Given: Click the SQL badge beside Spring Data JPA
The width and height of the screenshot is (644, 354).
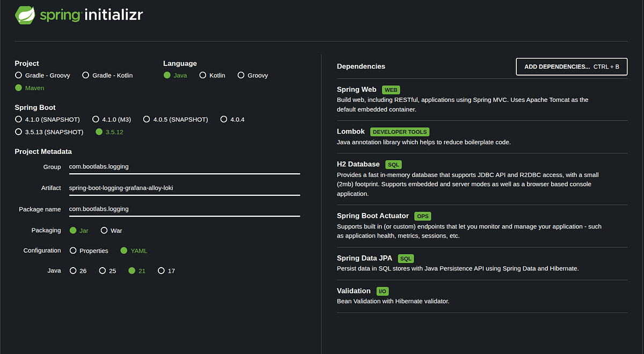Looking at the screenshot, I should tap(406, 259).
